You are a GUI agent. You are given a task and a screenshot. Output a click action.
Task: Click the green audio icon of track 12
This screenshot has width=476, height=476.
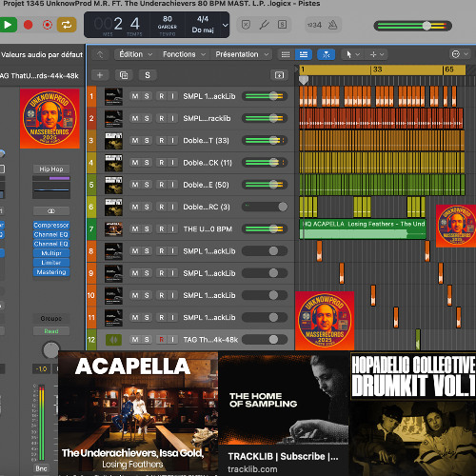click(113, 340)
